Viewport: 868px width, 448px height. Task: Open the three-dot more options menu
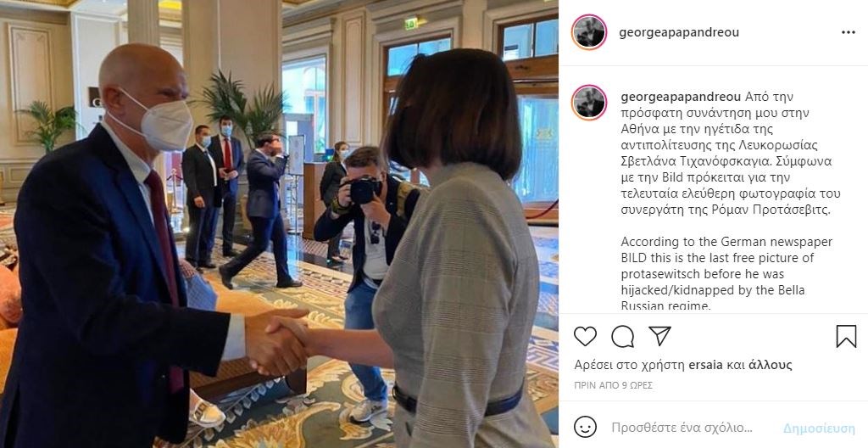point(848,33)
